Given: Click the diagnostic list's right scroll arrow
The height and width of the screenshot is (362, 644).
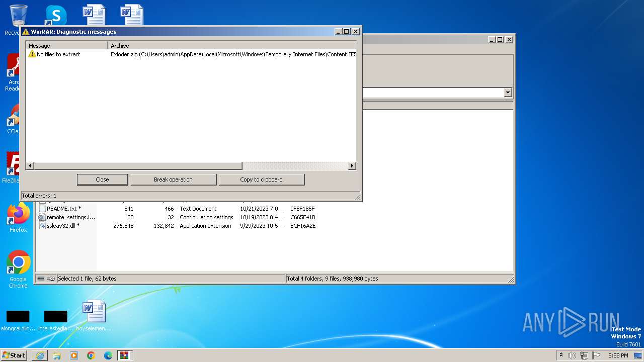Looking at the screenshot, I should coord(352,166).
